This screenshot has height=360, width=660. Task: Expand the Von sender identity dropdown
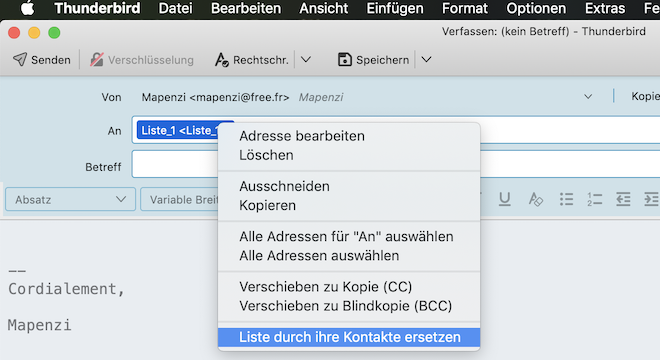pos(588,97)
